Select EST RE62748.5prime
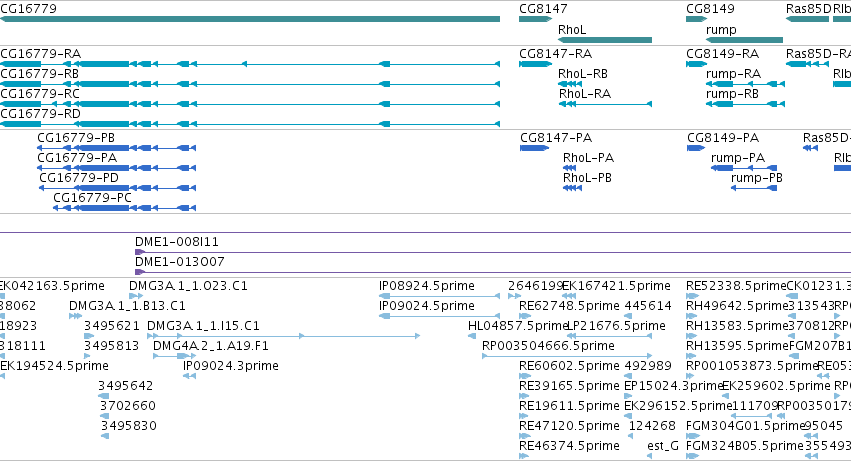 point(525,316)
